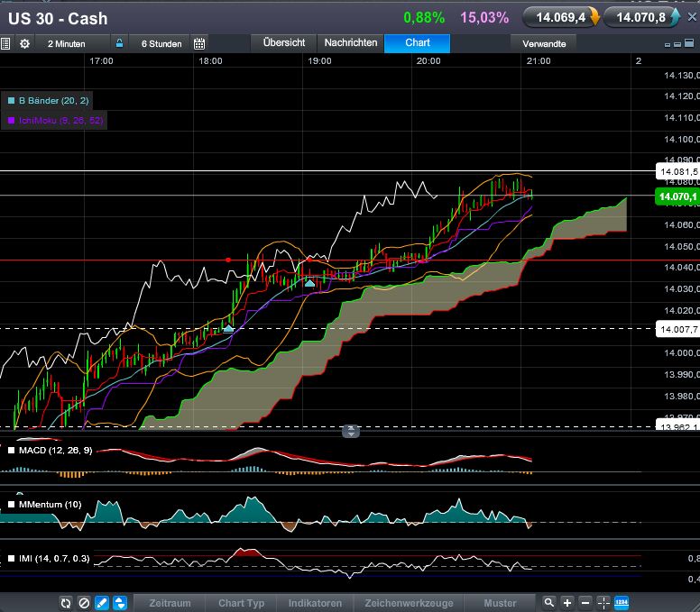Open the Chart Typ menu
Viewport: 700px width, 612px height.
(x=241, y=603)
